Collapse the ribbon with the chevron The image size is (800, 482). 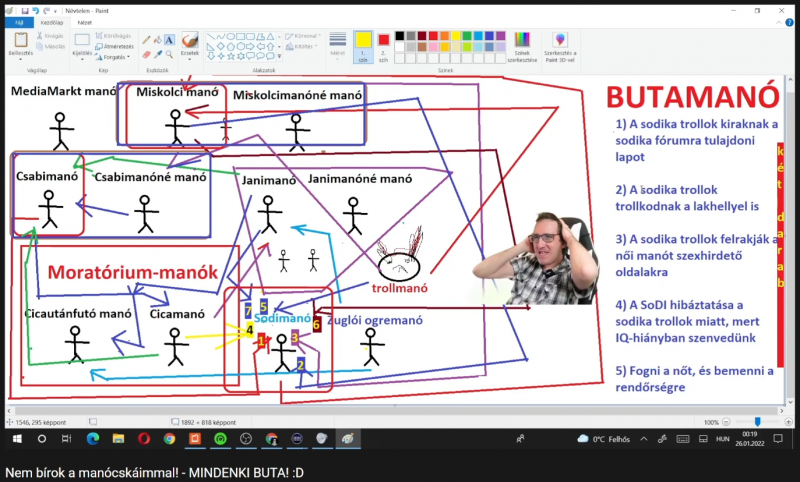click(x=779, y=22)
